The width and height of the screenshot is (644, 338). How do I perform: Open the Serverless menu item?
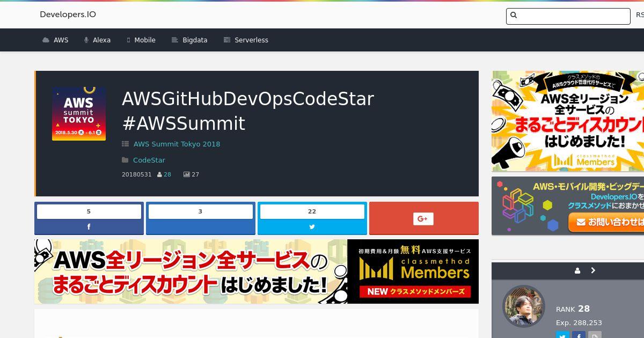click(246, 40)
